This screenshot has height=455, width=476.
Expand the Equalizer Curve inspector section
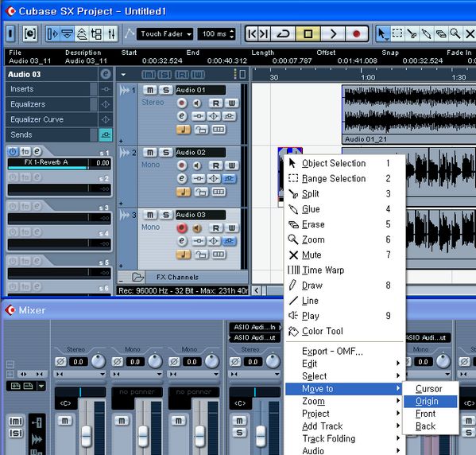coord(51,119)
